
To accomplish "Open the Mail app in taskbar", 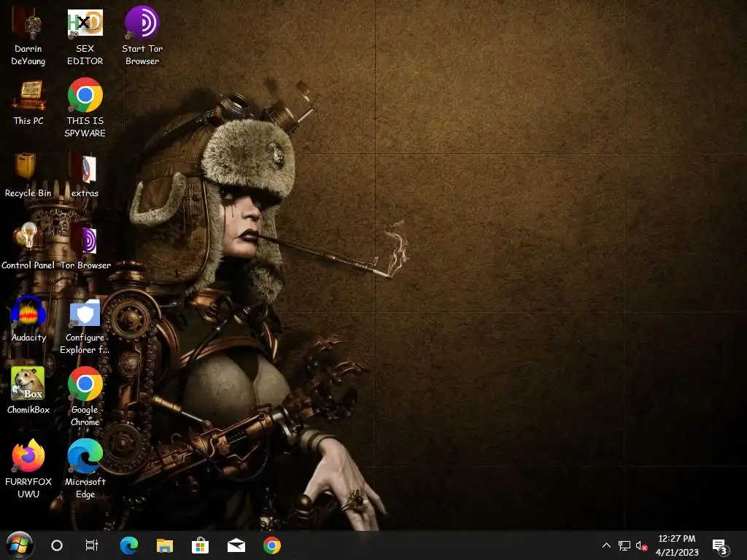I will [x=236, y=545].
